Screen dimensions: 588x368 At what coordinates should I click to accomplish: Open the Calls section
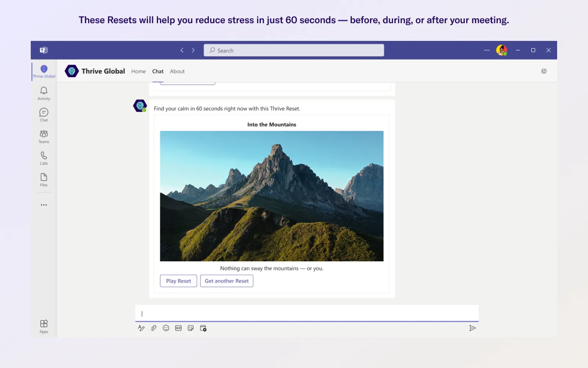click(44, 158)
